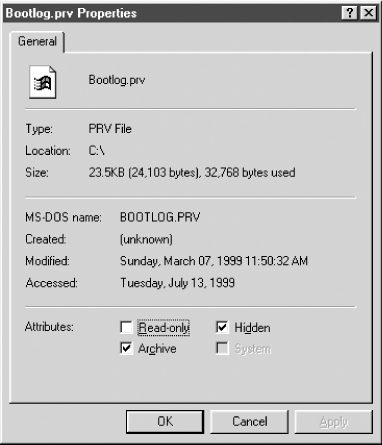
Task: Click the Bootlog.prv file name text
Action: pyautogui.click(x=117, y=80)
